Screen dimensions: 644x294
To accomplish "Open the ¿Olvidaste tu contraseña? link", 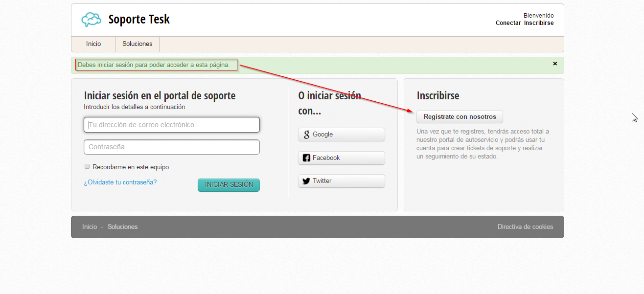I will click(120, 182).
